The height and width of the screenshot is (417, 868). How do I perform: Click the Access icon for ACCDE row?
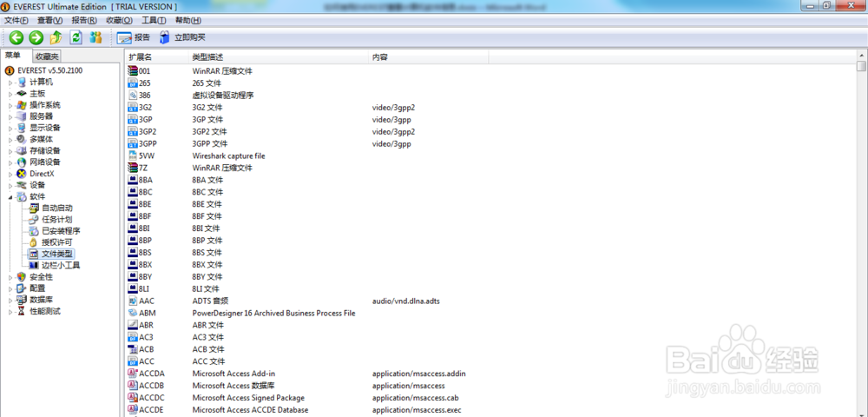click(x=133, y=410)
